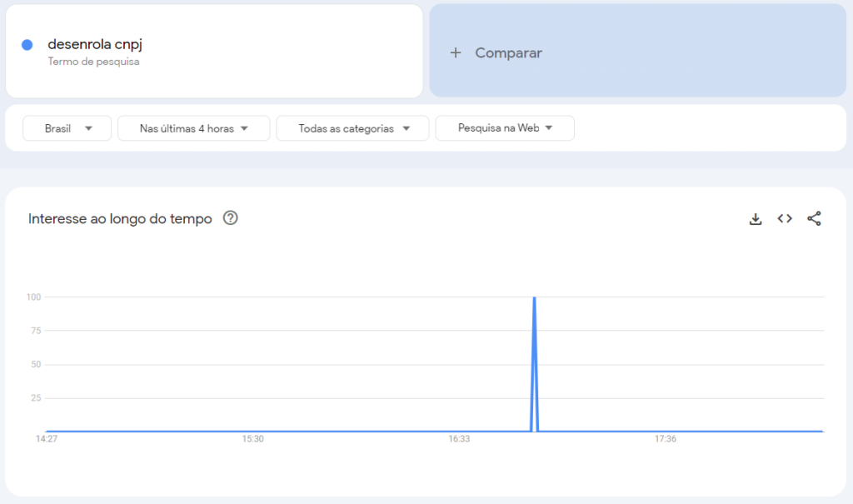Open the Brasil region dropdown

pyautogui.click(x=67, y=128)
